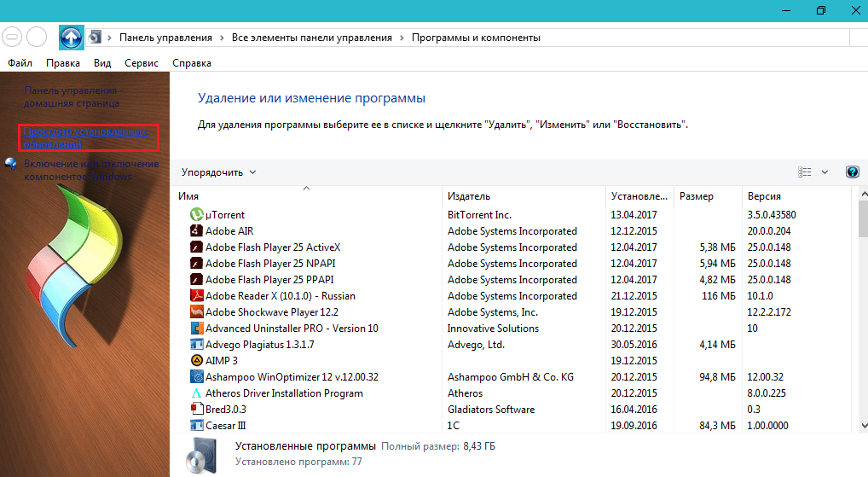Click Gladiators Software publisher cell

[491, 410]
